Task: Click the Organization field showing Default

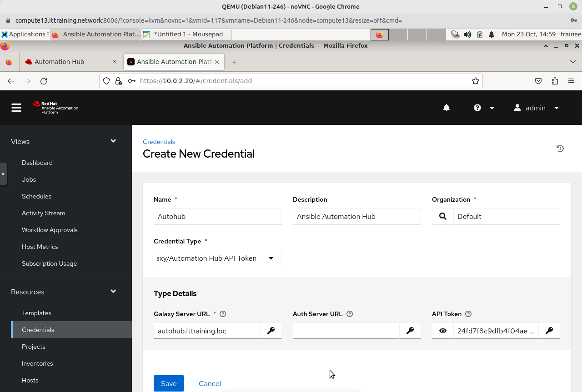Action: (507, 216)
